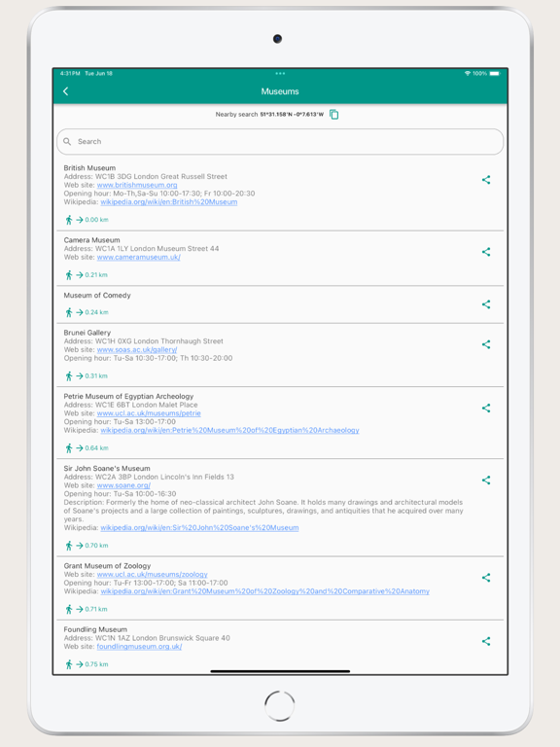
Task: Click Foundling Museum address Brunswick Square 40
Action: pyautogui.click(x=147, y=638)
